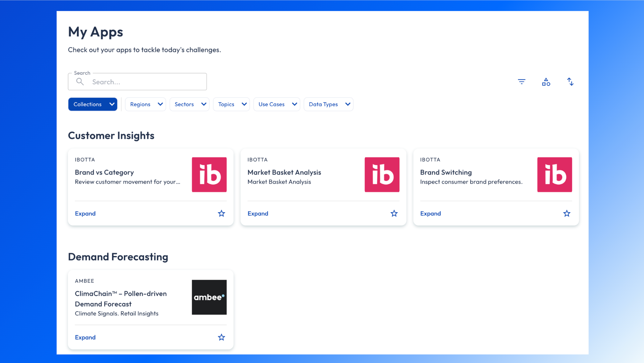Image resolution: width=644 pixels, height=363 pixels.
Task: Click Ibotta logo on Brand vs Category card
Action: pyautogui.click(x=209, y=175)
